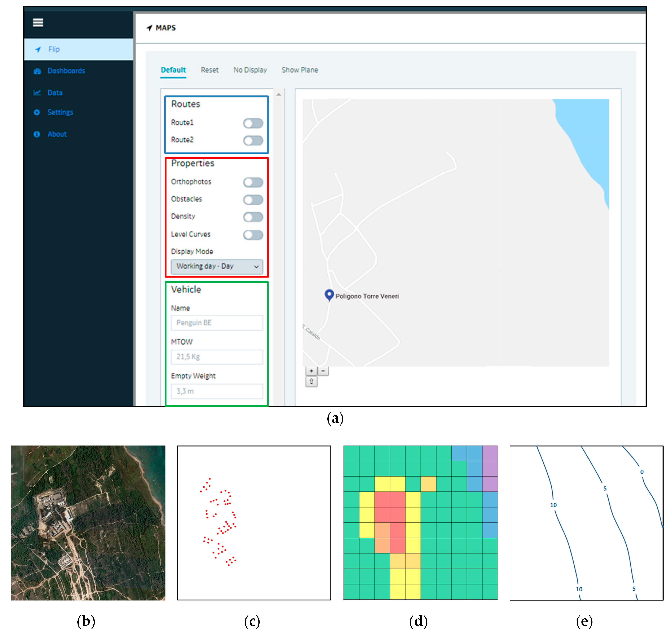Viewport: 672px width, 635px height.
Task: Click a red cell in the density grid
Action: pyautogui.click(x=397, y=514)
